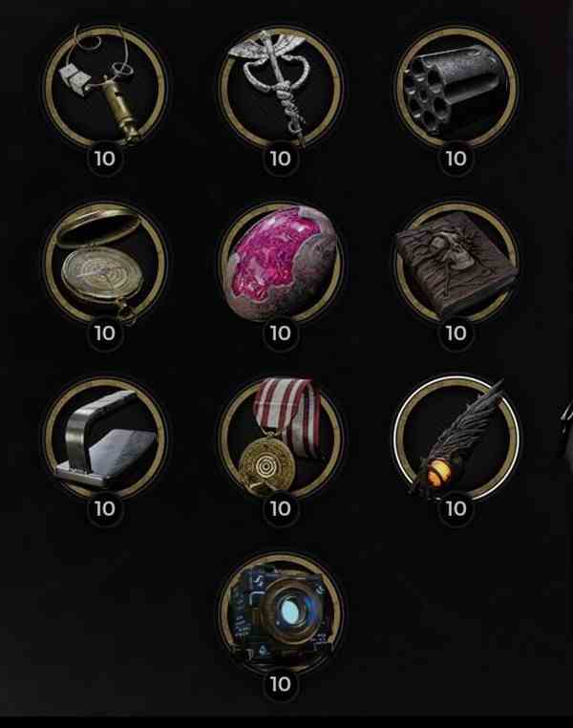Screen dimensions: 573x728
Task: Click the 10 badge below black feather
Action: pos(456,509)
